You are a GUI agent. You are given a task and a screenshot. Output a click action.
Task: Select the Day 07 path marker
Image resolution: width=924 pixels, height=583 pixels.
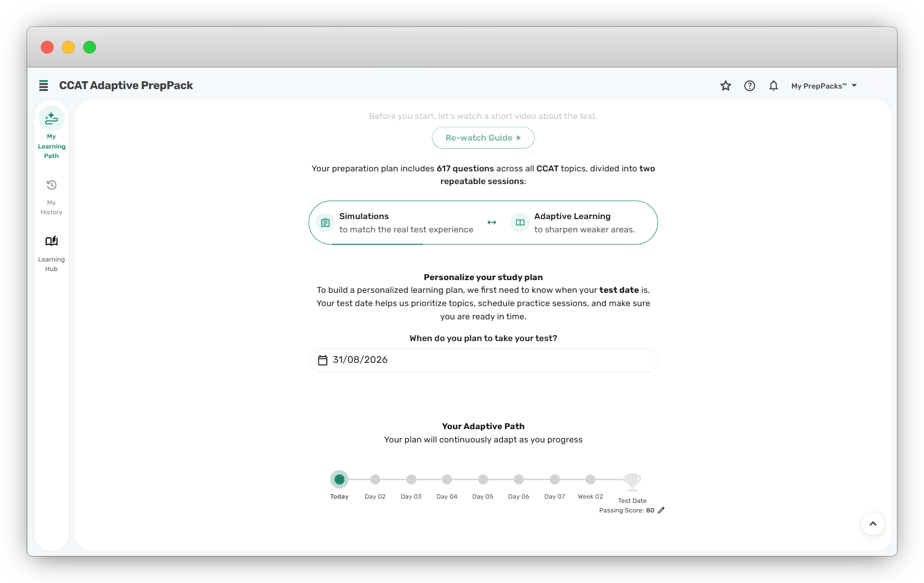pyautogui.click(x=555, y=480)
